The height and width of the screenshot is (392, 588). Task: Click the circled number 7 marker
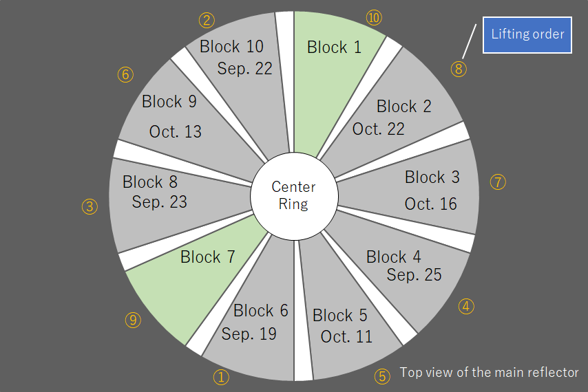pyautogui.click(x=498, y=182)
